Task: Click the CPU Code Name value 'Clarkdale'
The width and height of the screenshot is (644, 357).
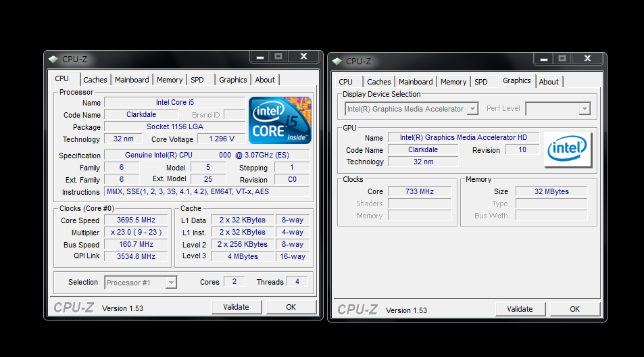Action: [141, 115]
